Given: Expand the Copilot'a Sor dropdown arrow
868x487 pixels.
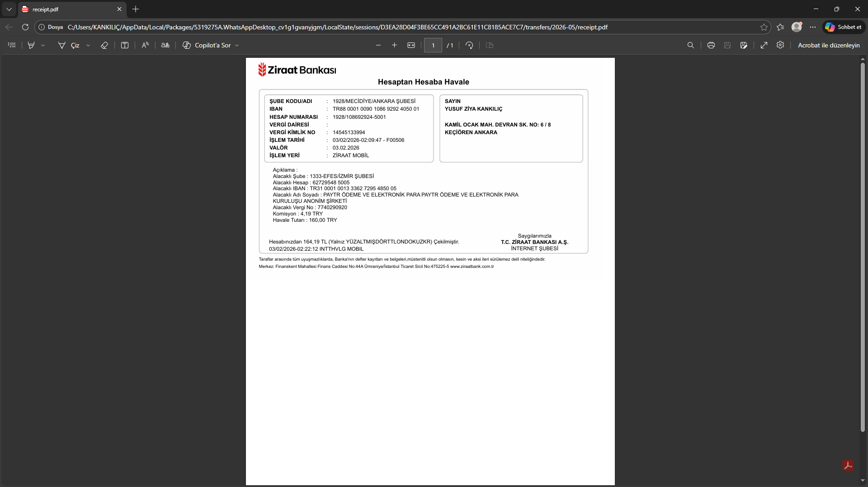Looking at the screenshot, I should [x=237, y=45].
